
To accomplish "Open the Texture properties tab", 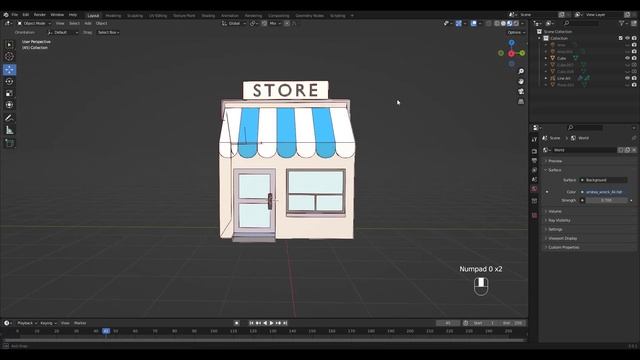I will pos(534,215).
